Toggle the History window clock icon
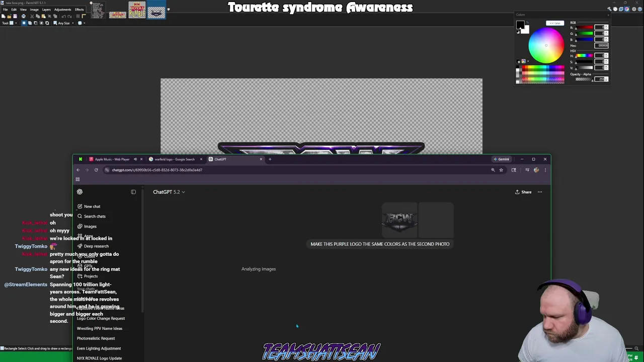The height and width of the screenshot is (362, 644). pos(615,9)
